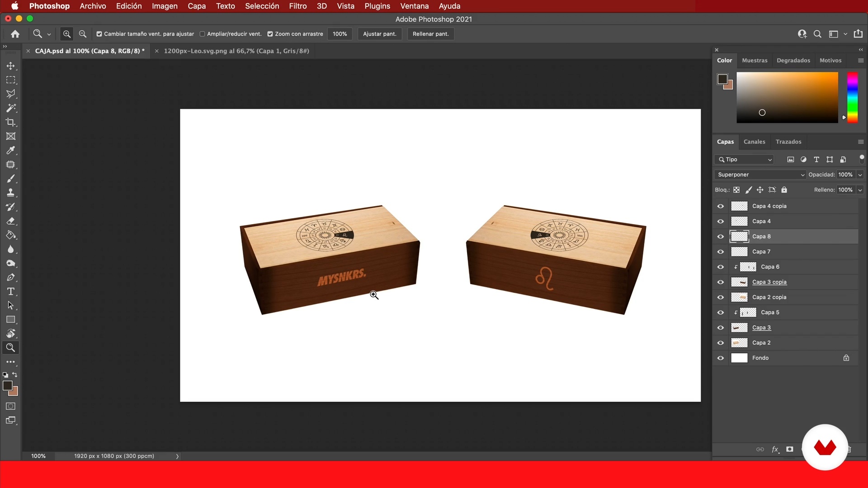The height and width of the screenshot is (488, 868).
Task: Open the search icon in options bar
Action: point(817,34)
